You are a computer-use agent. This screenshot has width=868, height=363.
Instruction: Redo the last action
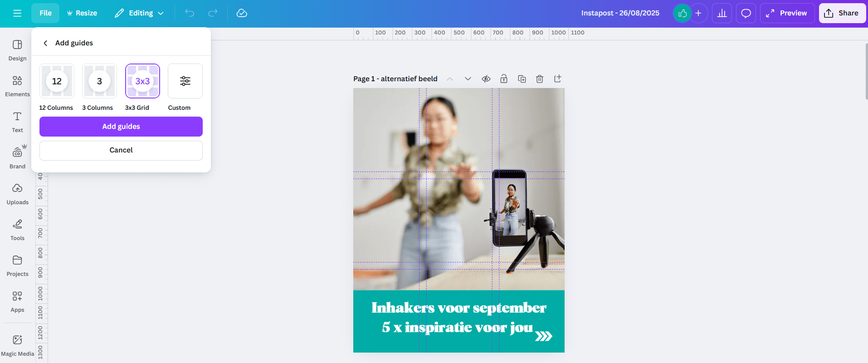(x=213, y=13)
